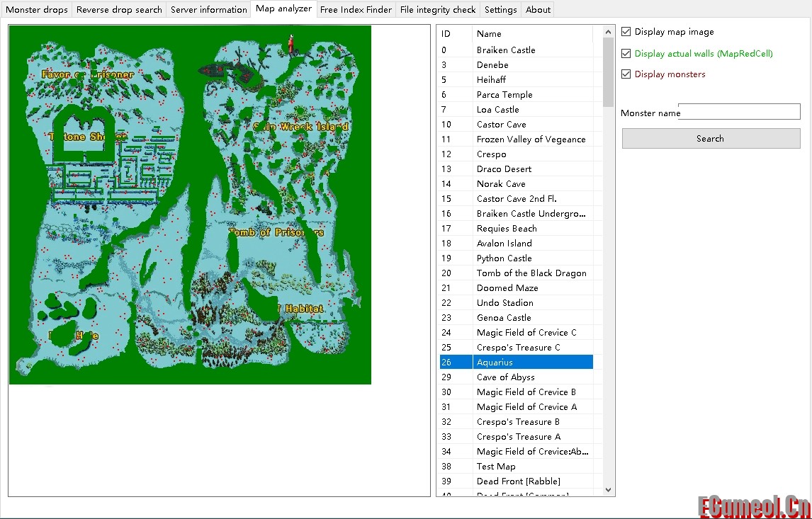This screenshot has height=519, width=812.
Task: Click the map list scrollbar thumb
Action: pos(608,72)
